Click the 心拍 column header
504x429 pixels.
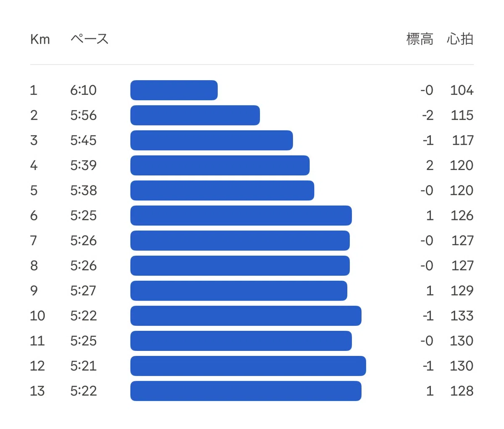pos(460,39)
